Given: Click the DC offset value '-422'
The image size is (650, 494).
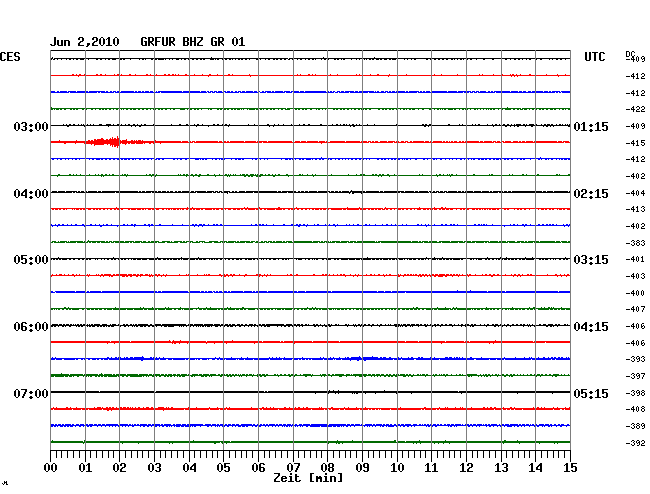Looking at the screenshot, I should (x=635, y=109).
